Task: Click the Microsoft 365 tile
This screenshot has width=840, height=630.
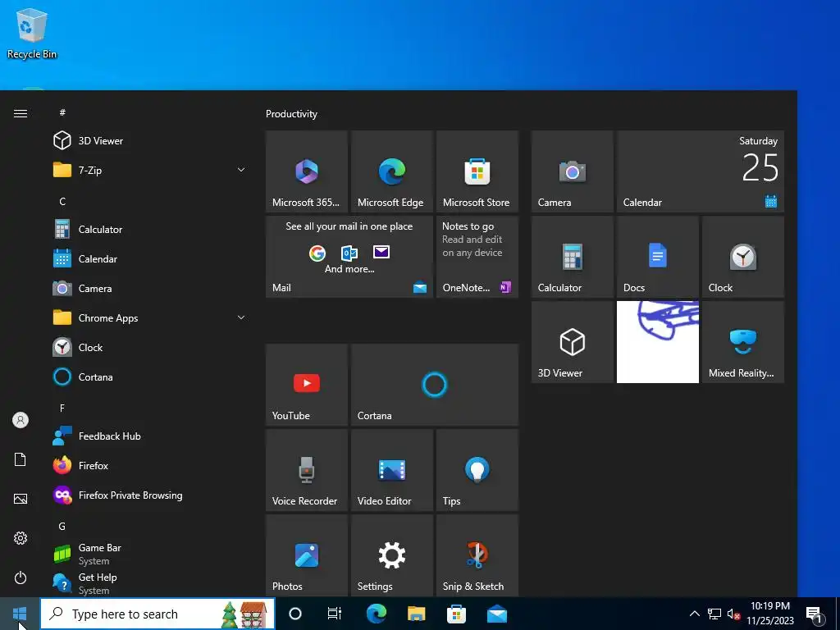Action: (307, 171)
